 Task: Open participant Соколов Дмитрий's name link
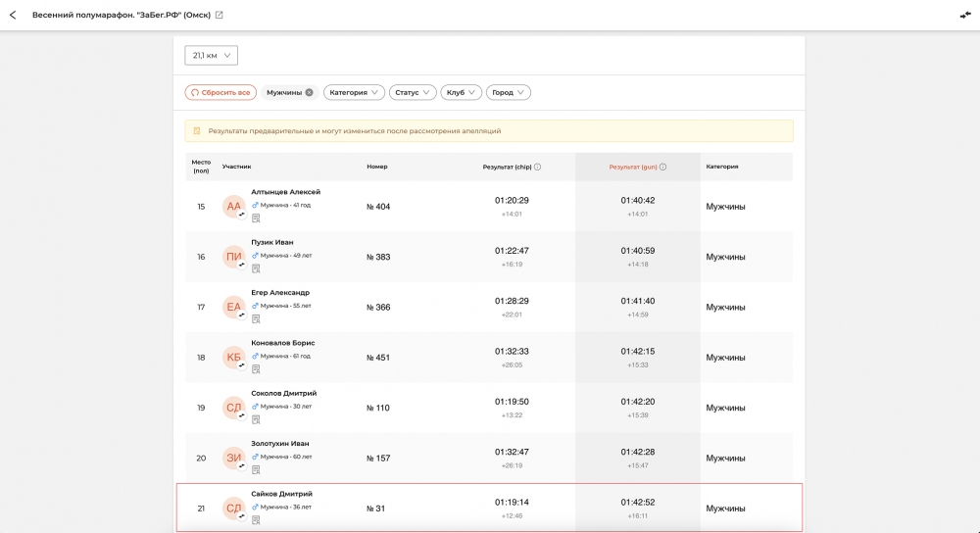pos(283,393)
